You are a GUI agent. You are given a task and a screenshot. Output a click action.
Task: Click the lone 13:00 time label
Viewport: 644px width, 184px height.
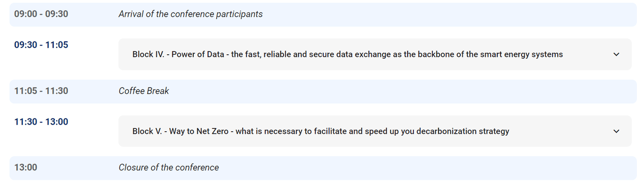tap(26, 168)
